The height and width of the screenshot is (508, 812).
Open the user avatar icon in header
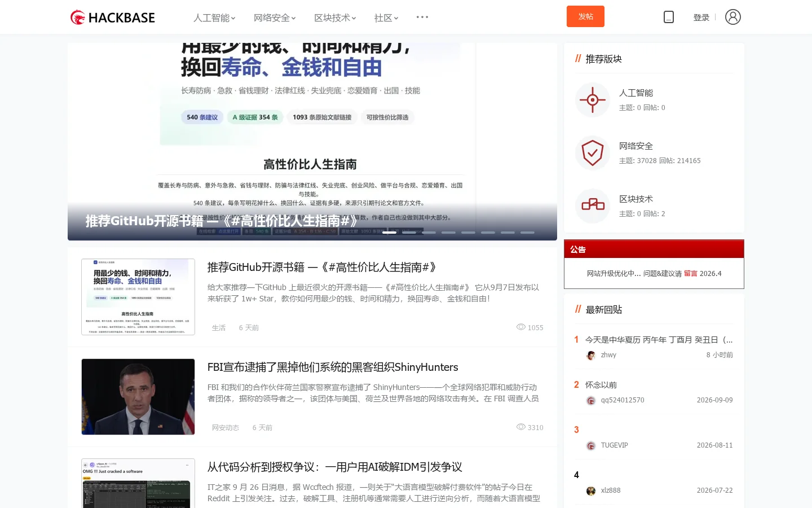coord(733,17)
